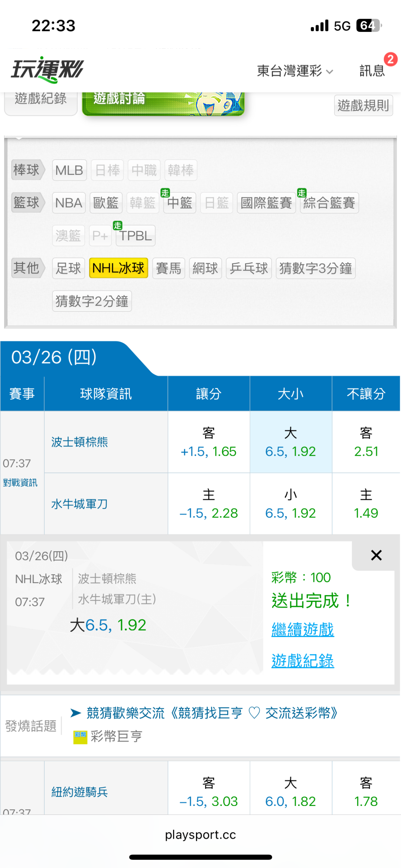Open the 波士頓棕熊 team page
The width and height of the screenshot is (401, 868).
coord(79,442)
